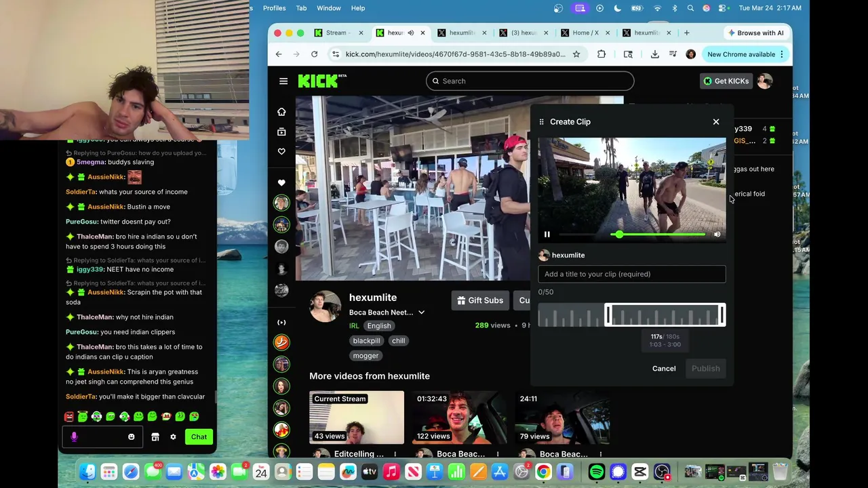
Task: Open the Tab menu in menu bar
Action: point(301,8)
